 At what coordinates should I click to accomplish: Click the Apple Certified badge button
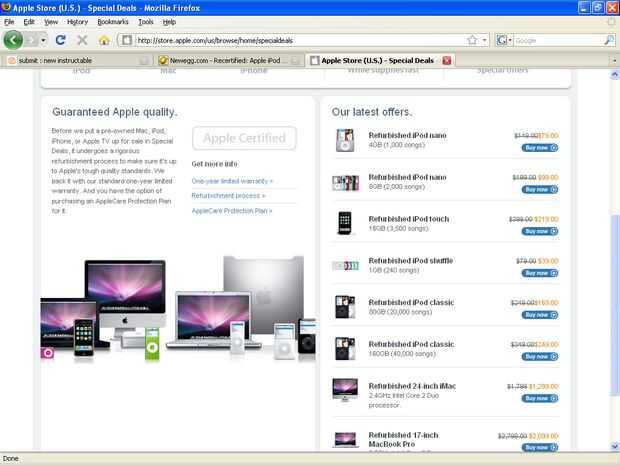click(x=244, y=138)
